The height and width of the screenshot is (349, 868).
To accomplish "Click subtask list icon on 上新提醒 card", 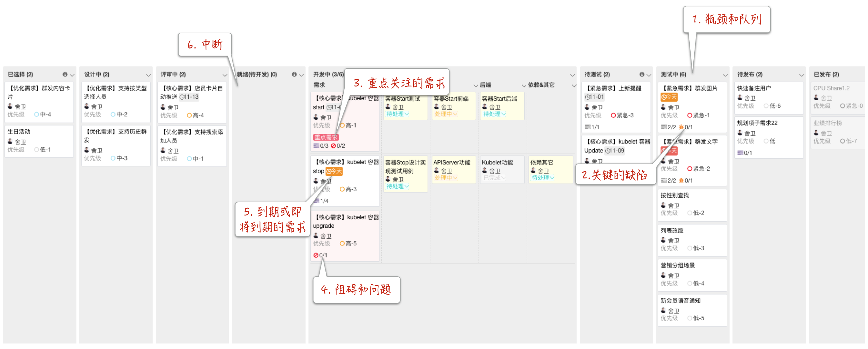I will 587,127.
